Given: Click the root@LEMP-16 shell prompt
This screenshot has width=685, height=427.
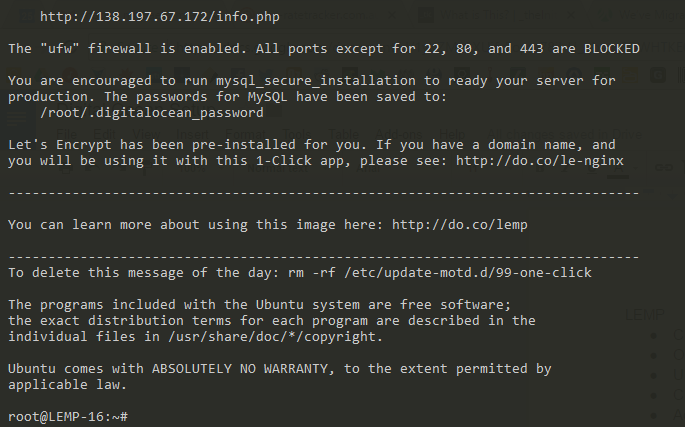Looking at the screenshot, I should click(x=68, y=417).
